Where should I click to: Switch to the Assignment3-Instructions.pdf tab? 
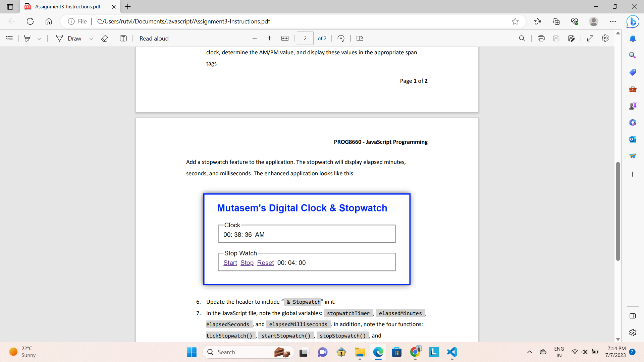click(67, 7)
